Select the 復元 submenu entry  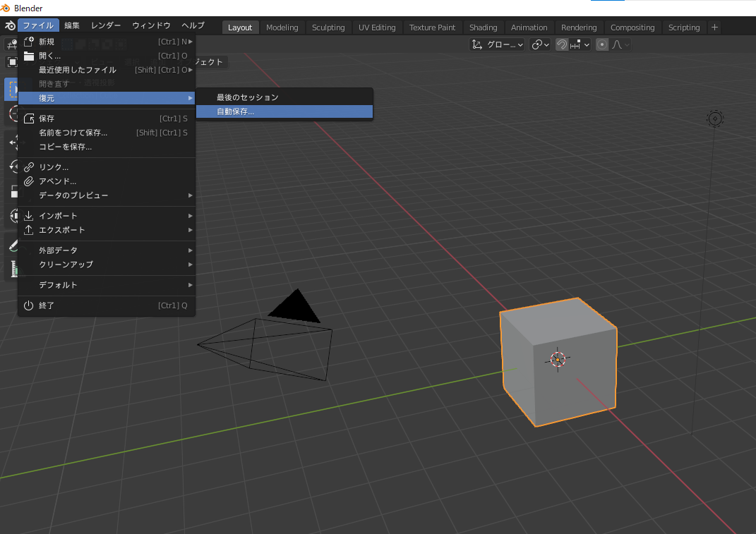click(x=107, y=98)
